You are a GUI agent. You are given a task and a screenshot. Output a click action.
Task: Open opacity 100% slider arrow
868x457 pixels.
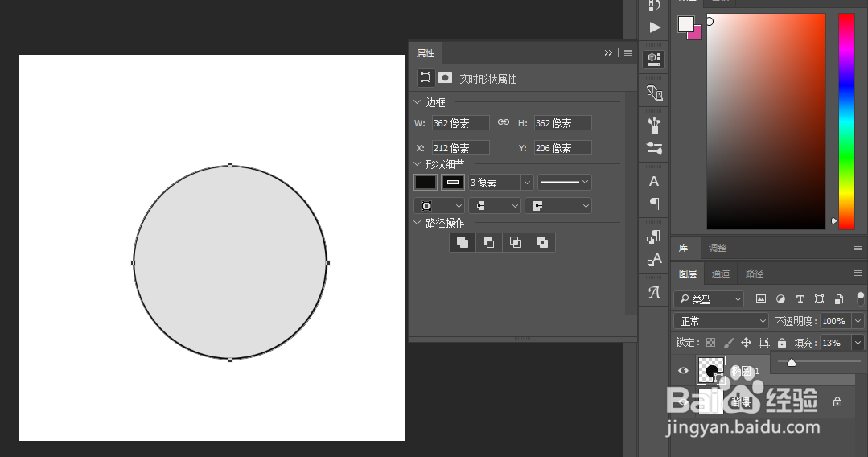tap(858, 321)
